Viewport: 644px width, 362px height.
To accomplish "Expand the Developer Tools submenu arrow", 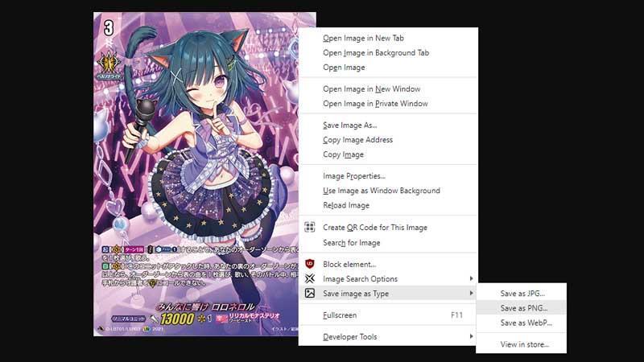I will pyautogui.click(x=471, y=336).
